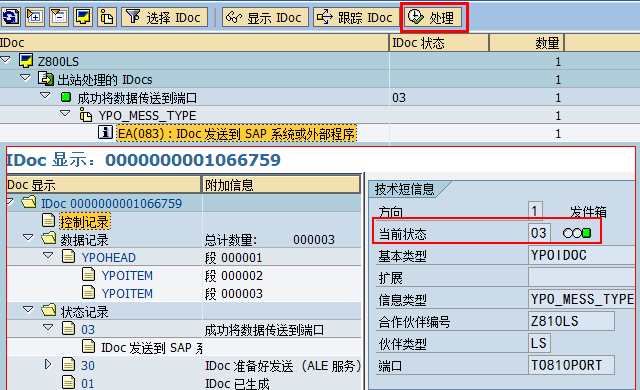
Task: Click the collapse subtree toolbar icon
Action: [59, 17]
